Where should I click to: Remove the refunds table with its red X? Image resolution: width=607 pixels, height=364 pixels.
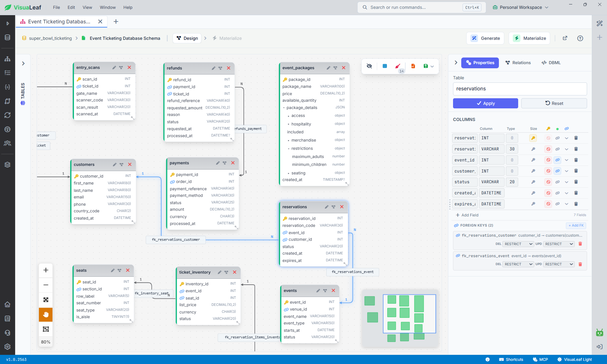tap(229, 68)
